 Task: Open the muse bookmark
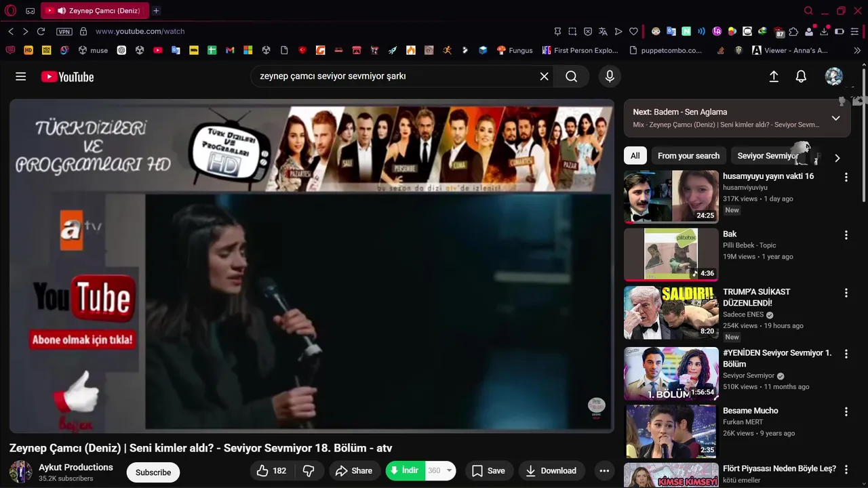[x=94, y=50]
